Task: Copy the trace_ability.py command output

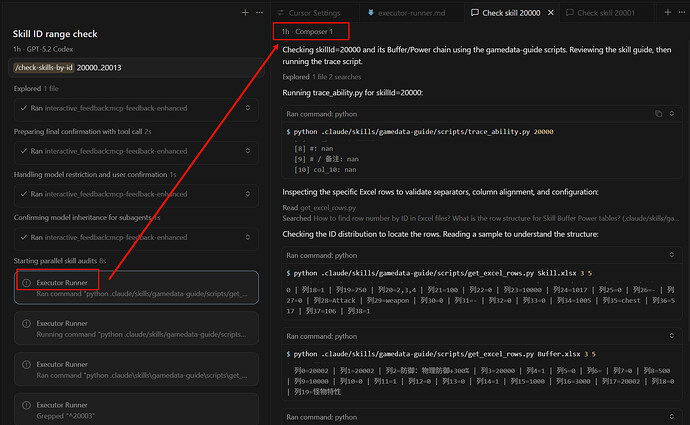Action: pyautogui.click(x=658, y=114)
